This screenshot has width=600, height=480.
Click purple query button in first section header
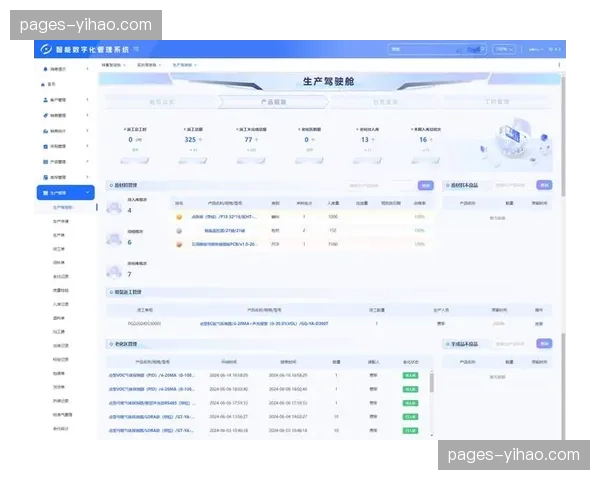point(426,186)
